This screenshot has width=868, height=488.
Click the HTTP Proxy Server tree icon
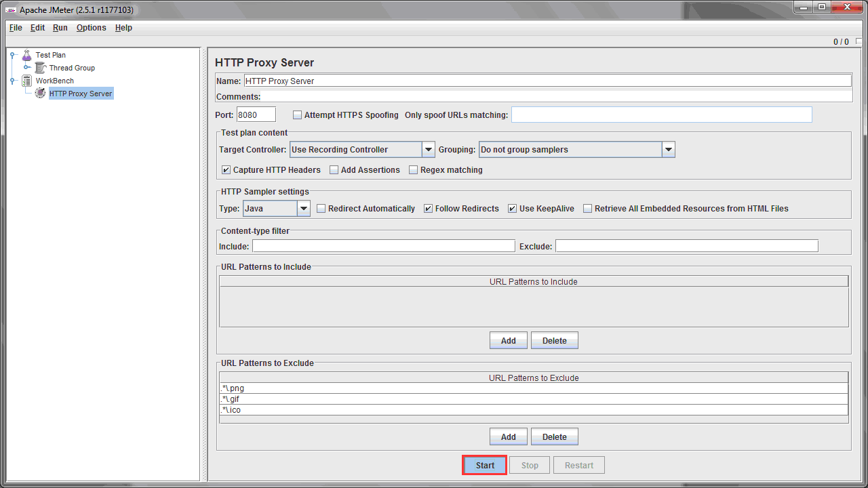click(40, 94)
